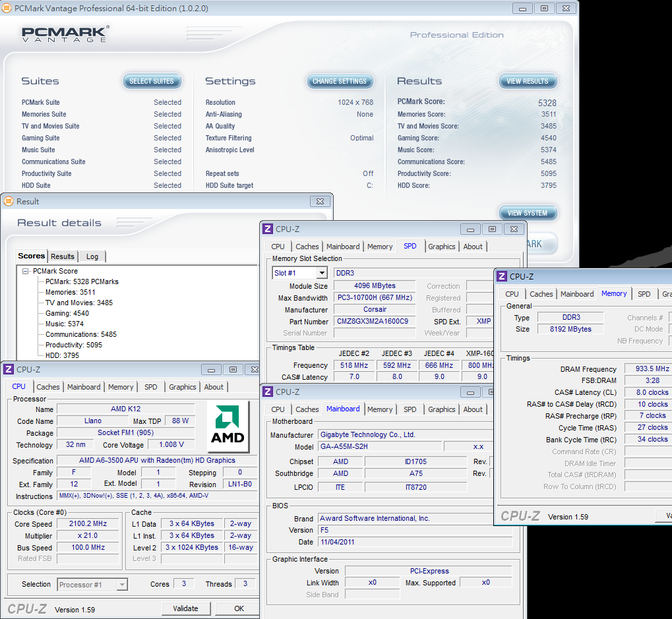Click the CHANGE SETTINGS button
This screenshot has width=672, height=619.
coord(340,81)
